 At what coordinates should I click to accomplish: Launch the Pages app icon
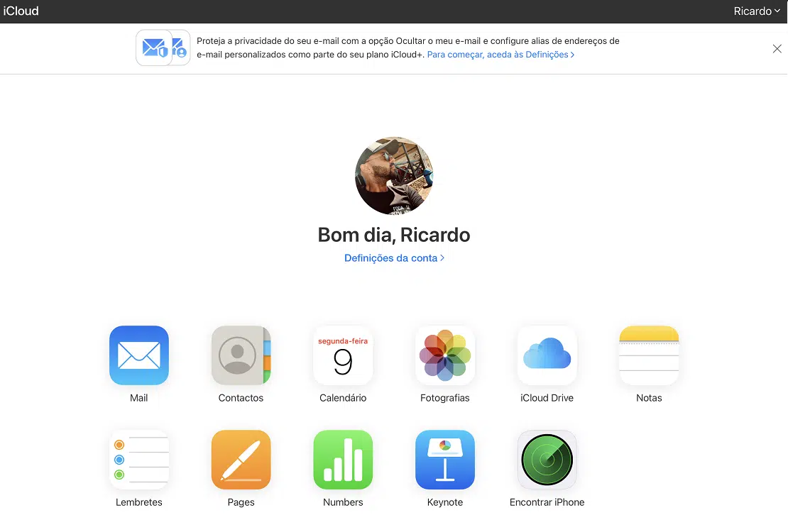click(241, 460)
